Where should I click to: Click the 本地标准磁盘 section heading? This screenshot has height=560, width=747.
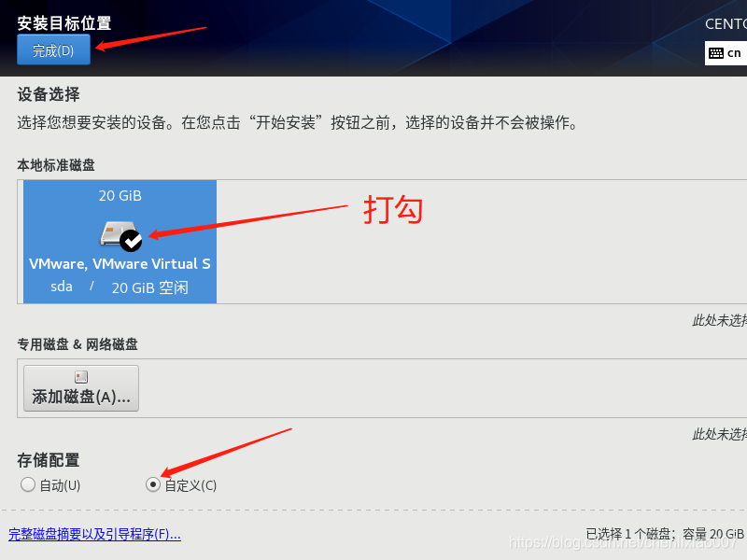[x=56, y=165]
